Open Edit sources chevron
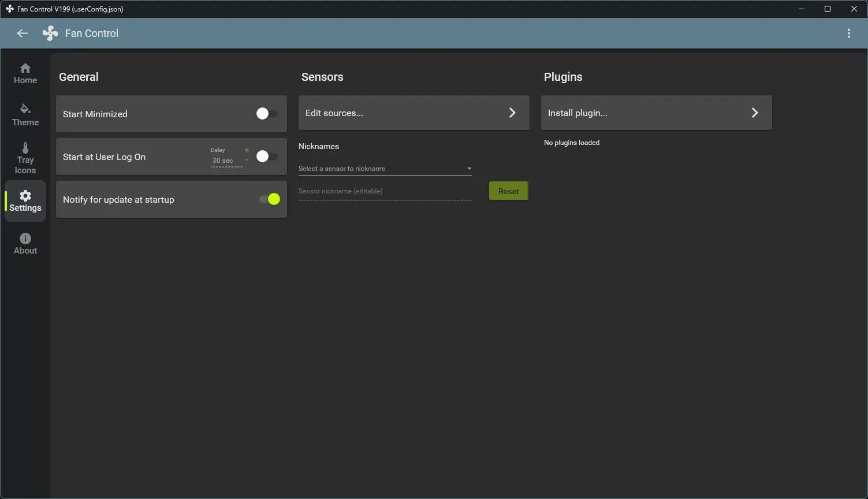868x499 pixels. point(512,113)
